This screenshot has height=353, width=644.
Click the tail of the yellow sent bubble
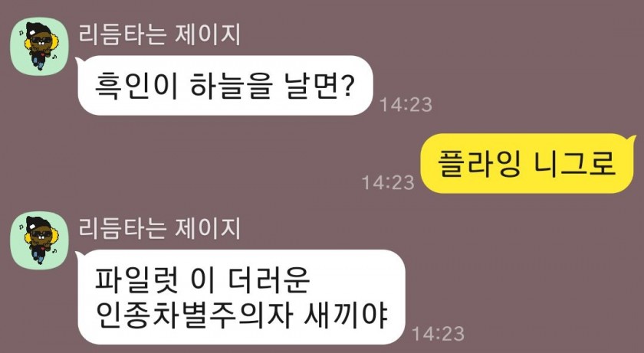[x=632, y=139]
